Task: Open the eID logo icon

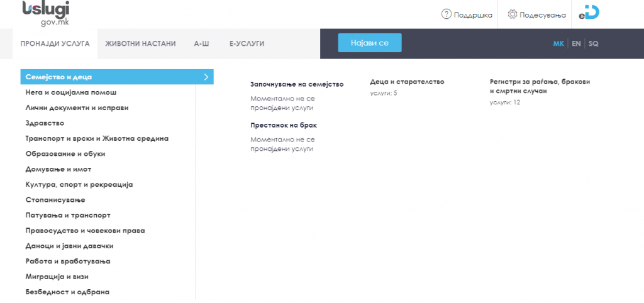Action: click(589, 14)
